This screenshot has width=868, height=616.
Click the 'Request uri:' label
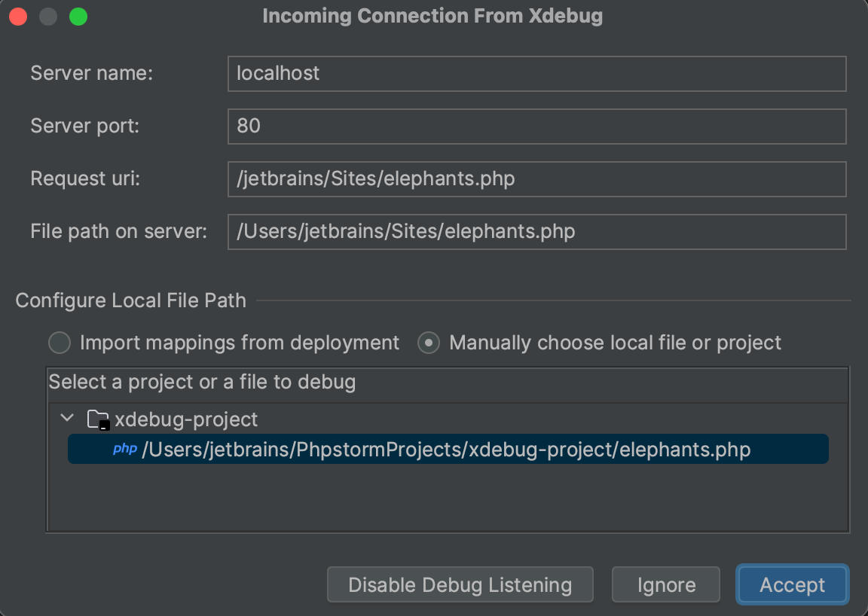pyautogui.click(x=85, y=178)
